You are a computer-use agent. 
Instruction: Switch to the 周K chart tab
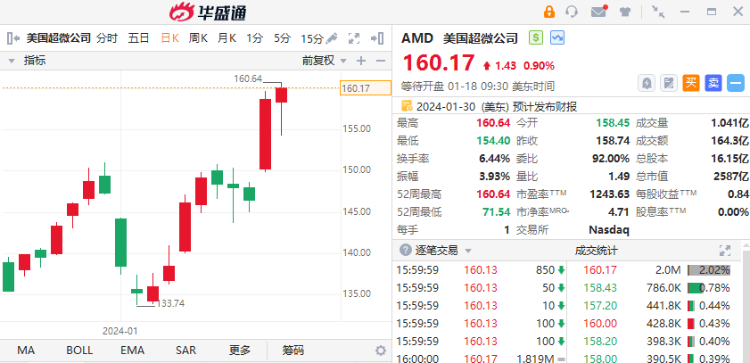click(x=198, y=38)
